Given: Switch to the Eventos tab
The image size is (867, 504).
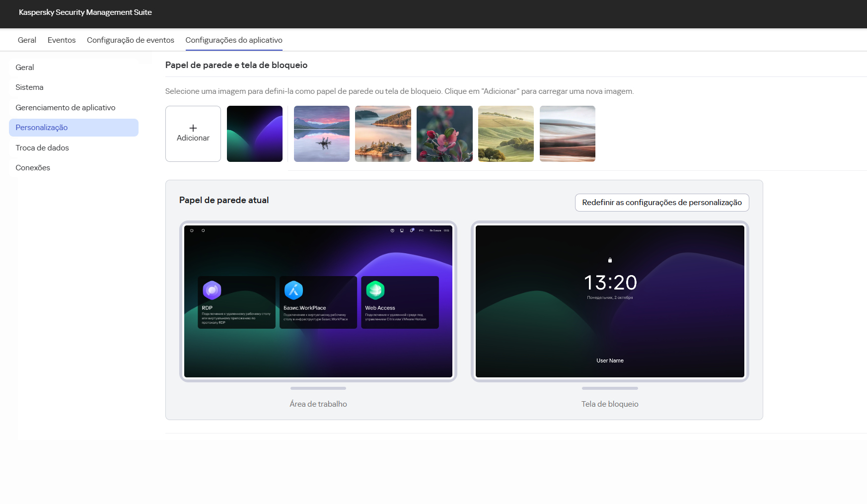Looking at the screenshot, I should pos(61,40).
